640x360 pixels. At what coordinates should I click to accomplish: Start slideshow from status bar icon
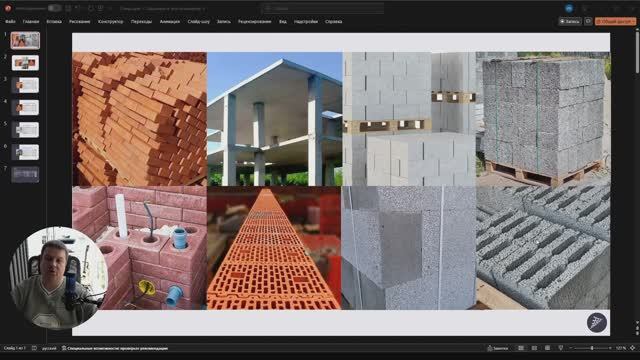coord(561,348)
